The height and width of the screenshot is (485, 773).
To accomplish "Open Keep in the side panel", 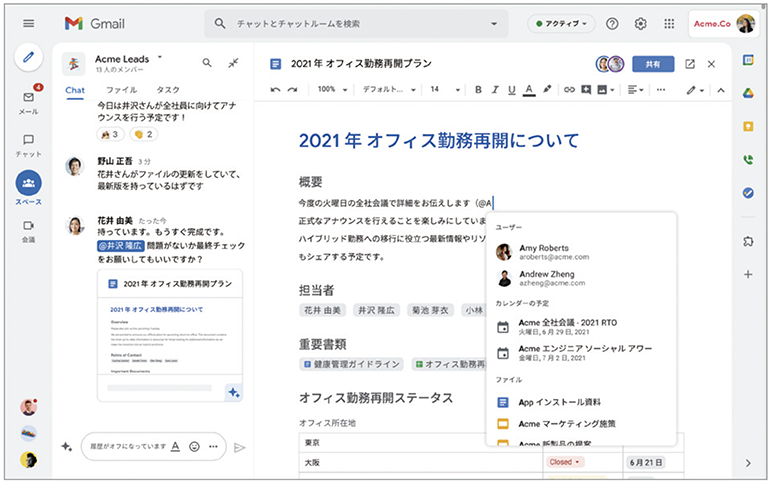I will [748, 127].
